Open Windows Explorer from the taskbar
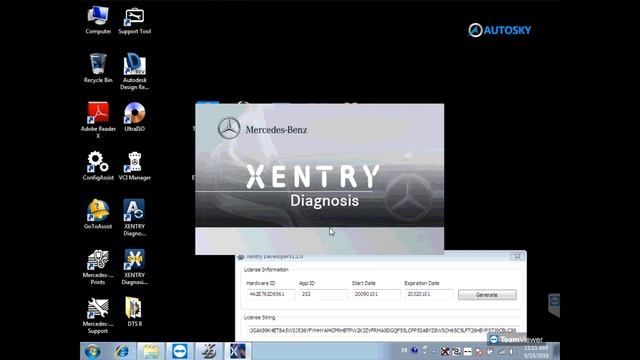The width and height of the screenshot is (640, 360). point(151,351)
